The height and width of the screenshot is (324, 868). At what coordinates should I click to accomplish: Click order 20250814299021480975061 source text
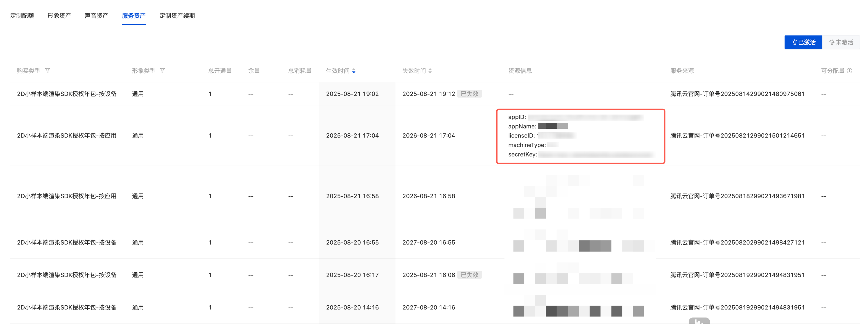(737, 94)
